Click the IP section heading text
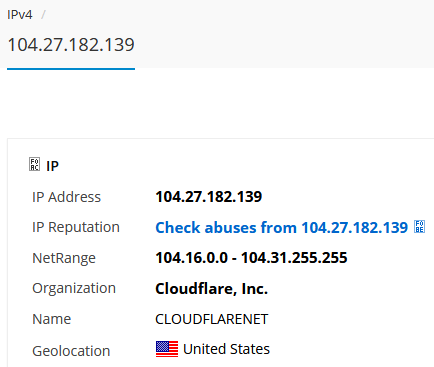The width and height of the screenshot is (434, 367). coord(52,166)
